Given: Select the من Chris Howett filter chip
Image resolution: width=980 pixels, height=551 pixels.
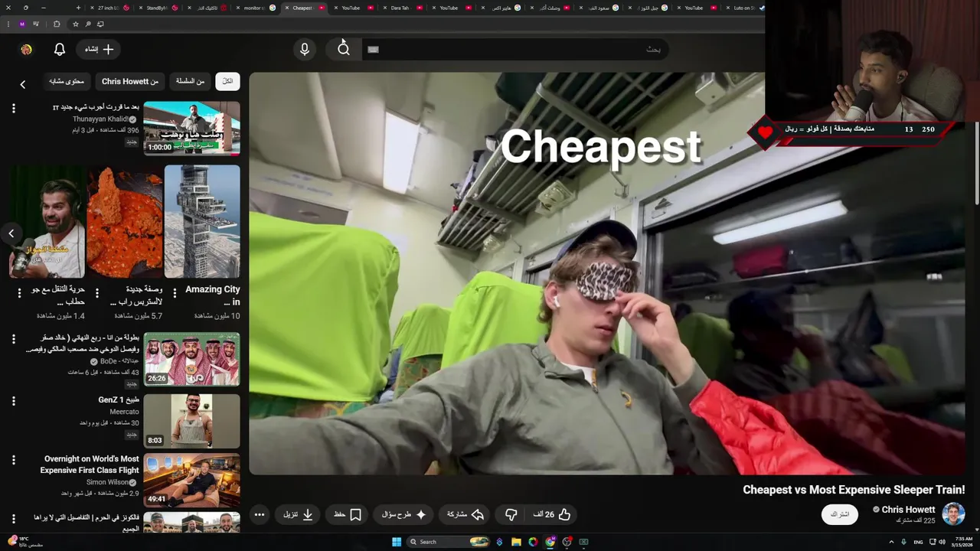Looking at the screenshot, I should (x=130, y=81).
